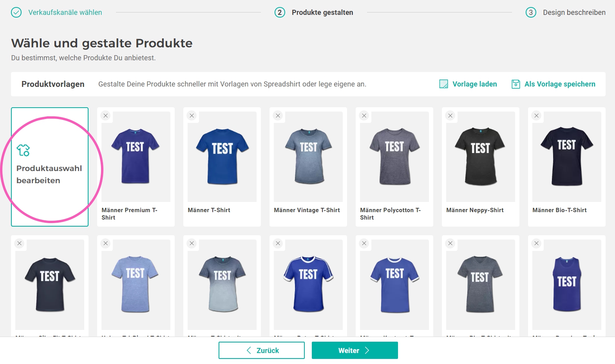Click the Produktauswahl bearbeiten shirt icon

tap(23, 150)
